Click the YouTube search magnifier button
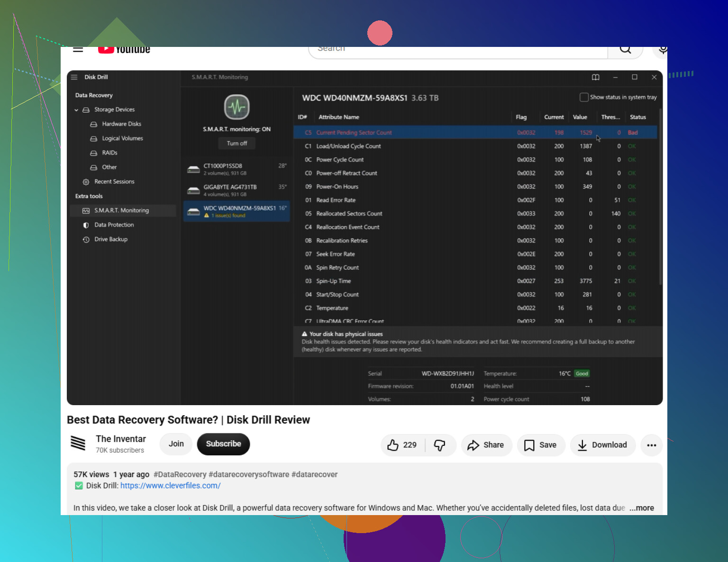Image resolution: width=728 pixels, height=562 pixels. coord(625,51)
